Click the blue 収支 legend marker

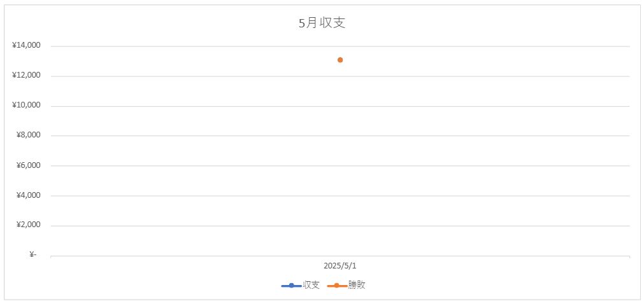point(291,286)
